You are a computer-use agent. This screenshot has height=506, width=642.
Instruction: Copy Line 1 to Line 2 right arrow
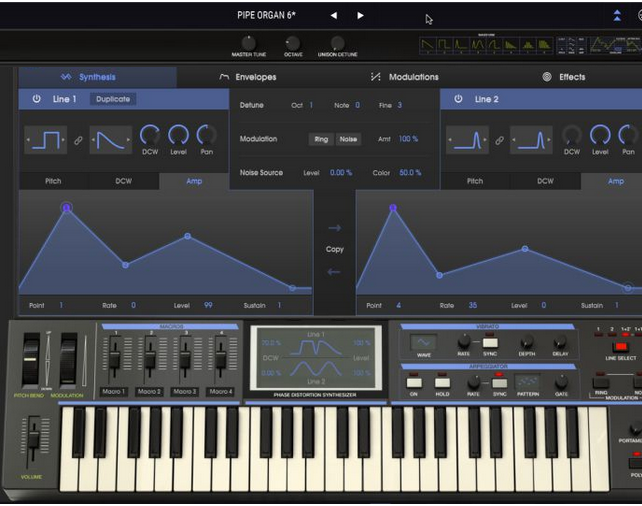[x=335, y=228]
